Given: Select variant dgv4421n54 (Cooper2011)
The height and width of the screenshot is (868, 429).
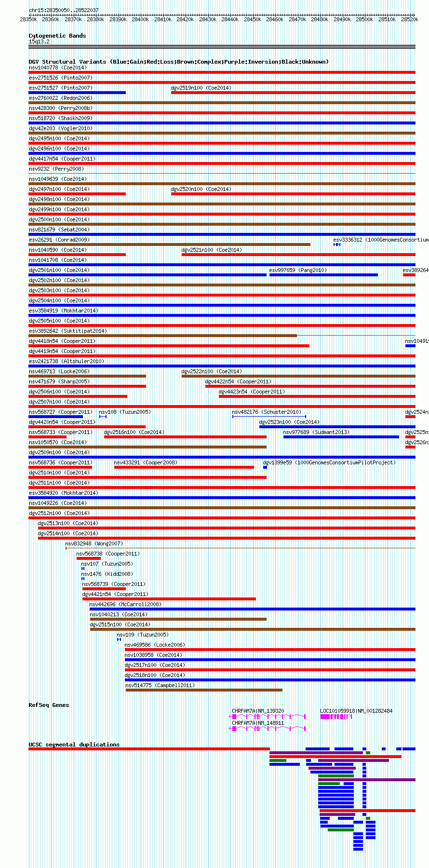Looking at the screenshot, I should tap(116, 595).
